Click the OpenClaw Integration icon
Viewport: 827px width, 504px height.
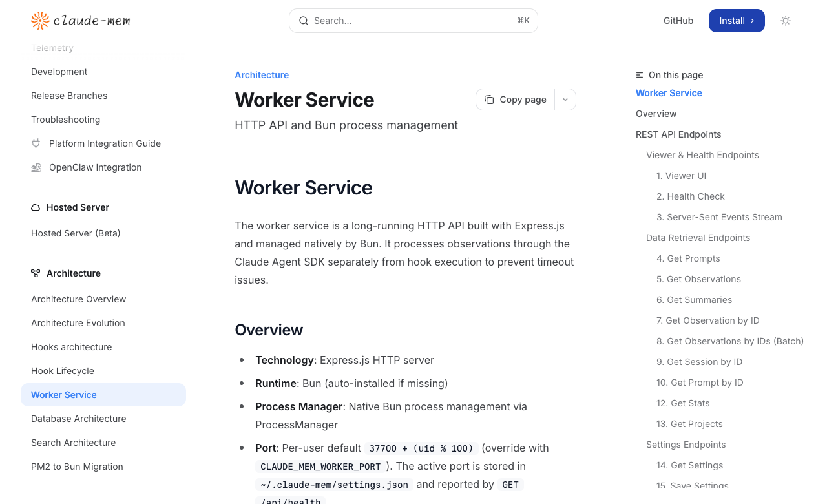(36, 167)
